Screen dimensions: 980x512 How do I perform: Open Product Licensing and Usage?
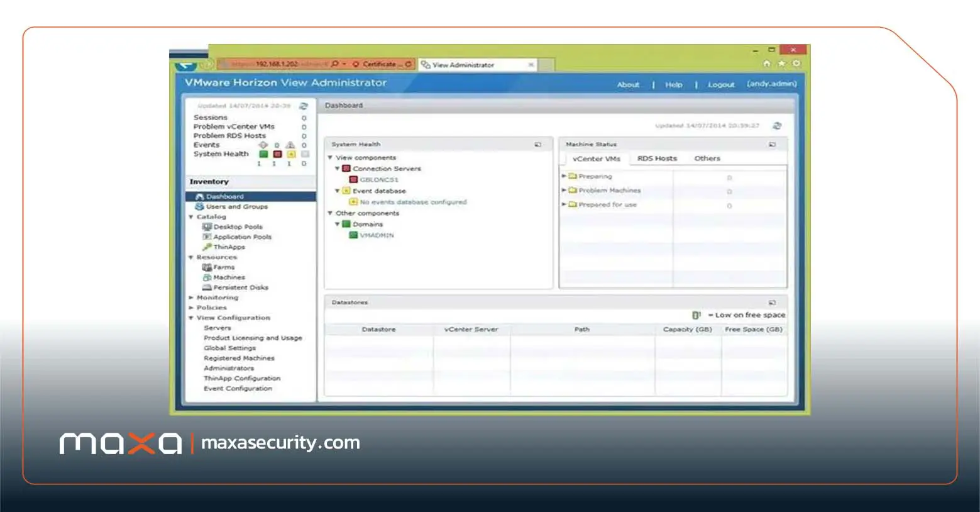(253, 338)
